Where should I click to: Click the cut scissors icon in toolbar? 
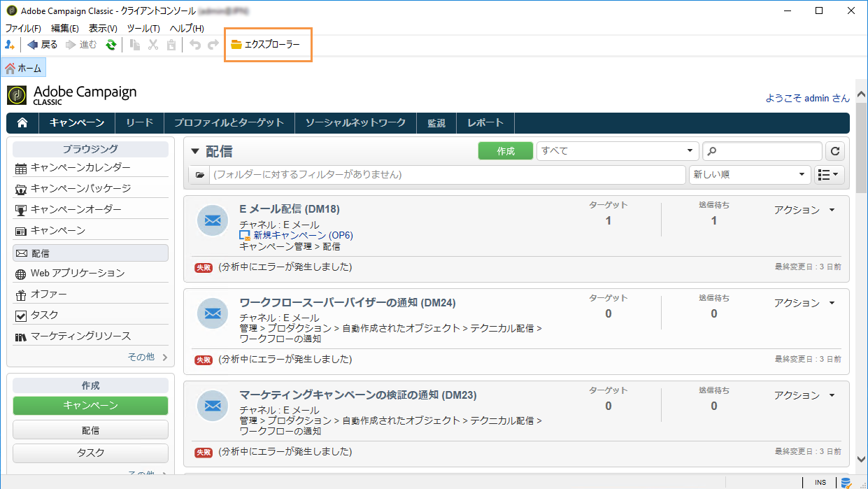[x=153, y=45]
